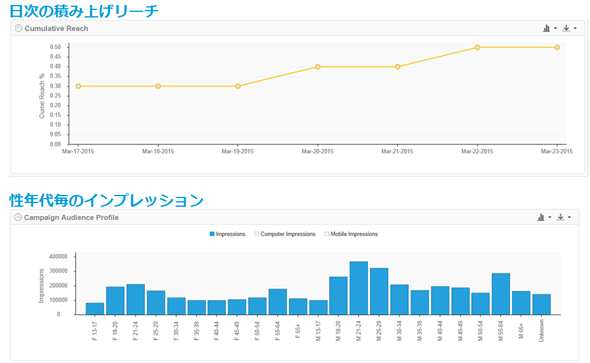Select the M 13-17 impressions bar

pyautogui.click(x=318, y=307)
